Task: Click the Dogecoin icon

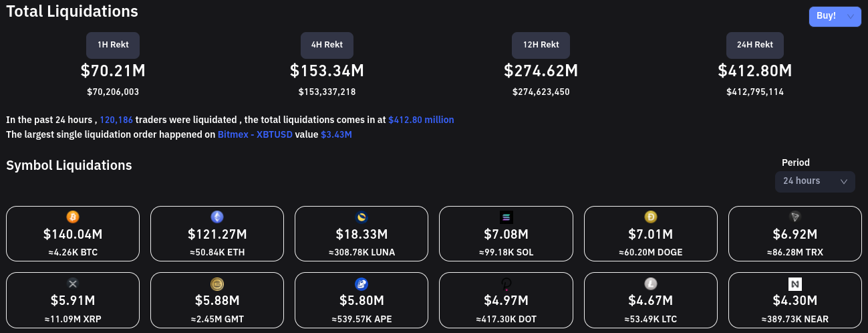Action: 651,217
